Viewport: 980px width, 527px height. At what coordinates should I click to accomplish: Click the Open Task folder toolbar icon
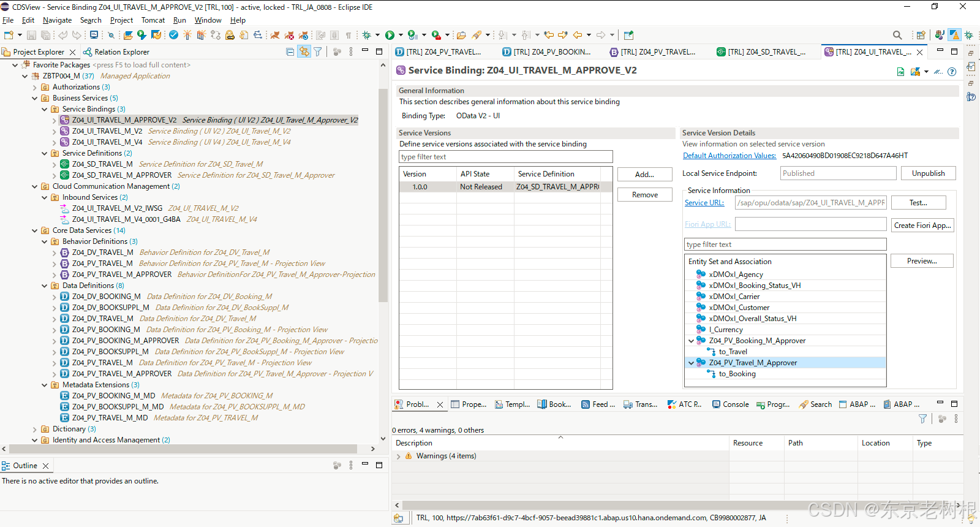(x=461, y=35)
